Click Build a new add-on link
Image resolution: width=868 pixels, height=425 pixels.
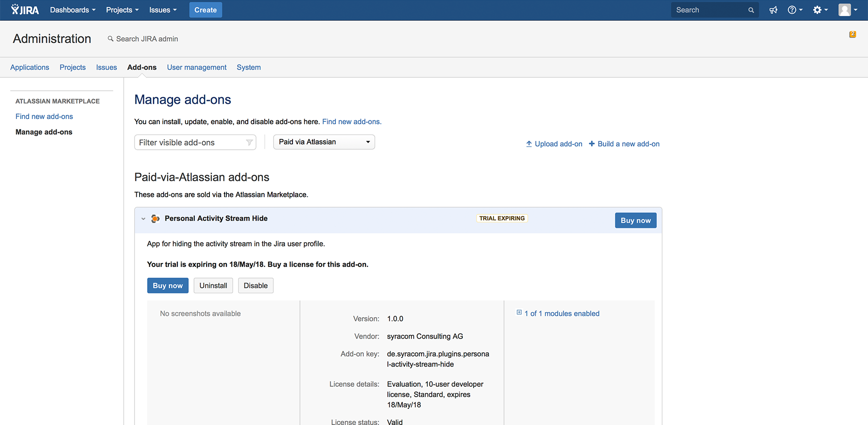point(624,144)
